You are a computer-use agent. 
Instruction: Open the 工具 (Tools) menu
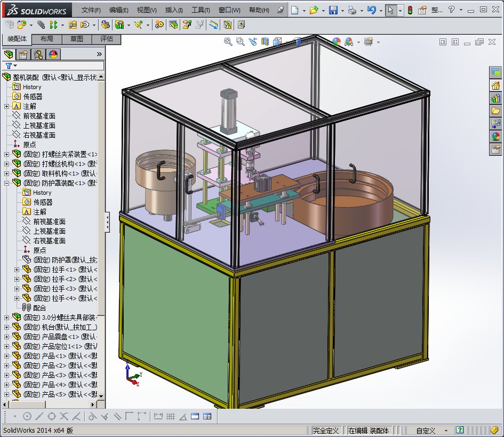pos(201,10)
